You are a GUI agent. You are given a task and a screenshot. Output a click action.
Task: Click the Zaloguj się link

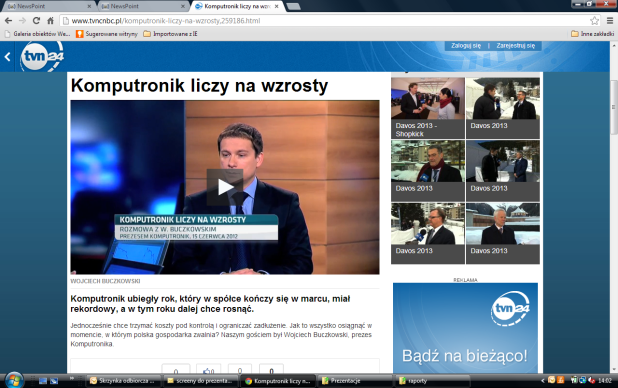[x=466, y=46]
